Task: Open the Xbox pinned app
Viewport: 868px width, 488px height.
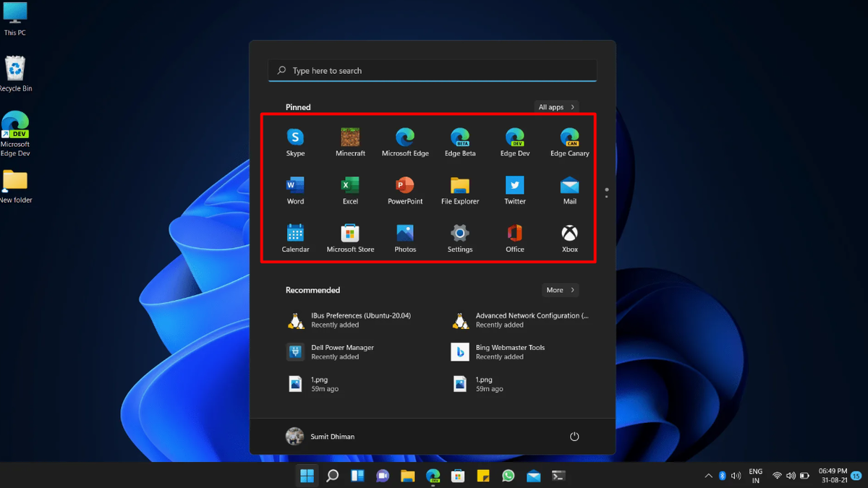Action: click(570, 238)
